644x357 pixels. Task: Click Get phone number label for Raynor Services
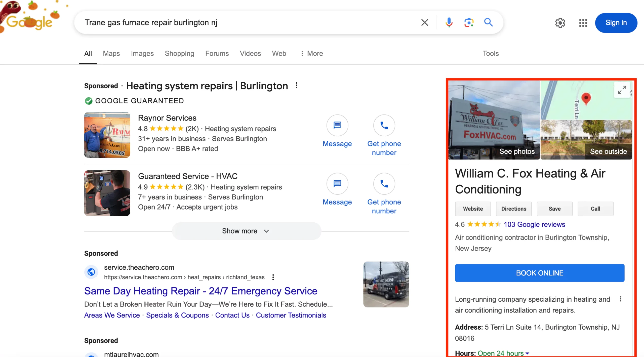384,148
